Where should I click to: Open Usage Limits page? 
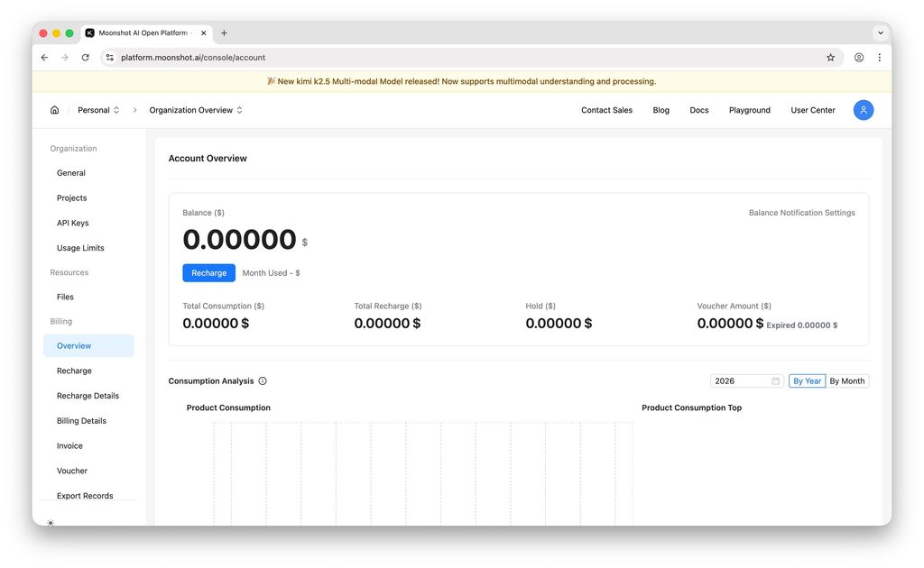pyautogui.click(x=88, y=248)
